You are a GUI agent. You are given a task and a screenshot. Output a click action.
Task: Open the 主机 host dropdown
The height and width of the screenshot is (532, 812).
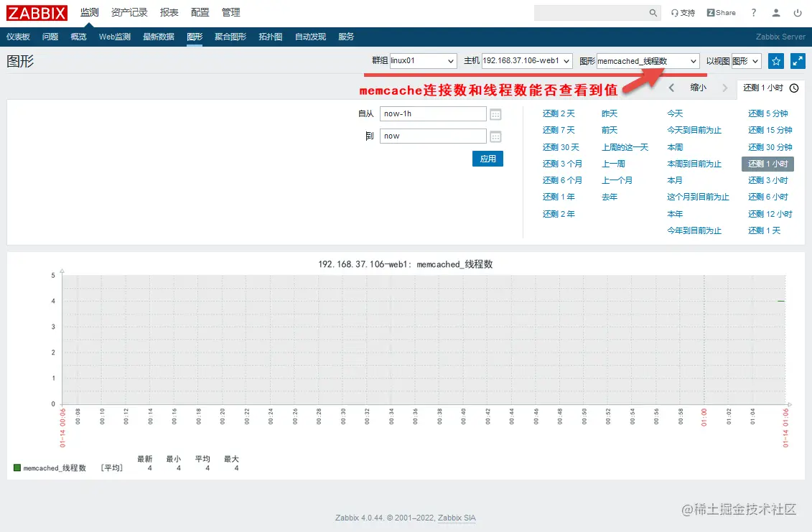(x=527, y=60)
